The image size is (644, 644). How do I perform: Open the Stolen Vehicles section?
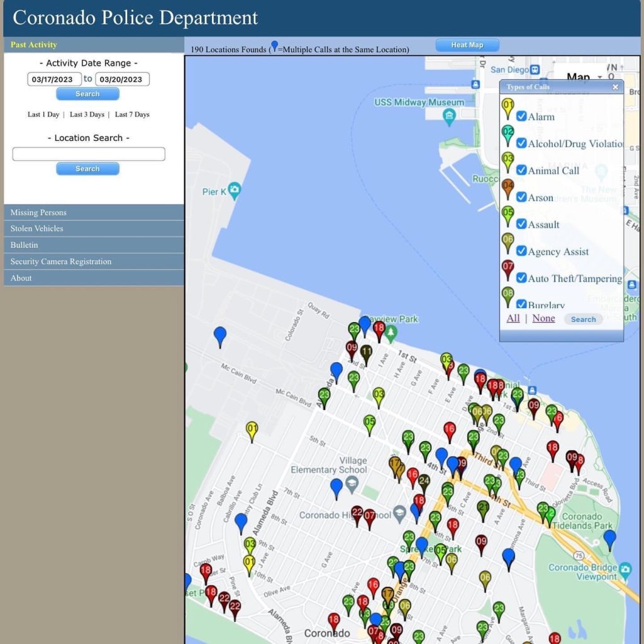(x=37, y=229)
